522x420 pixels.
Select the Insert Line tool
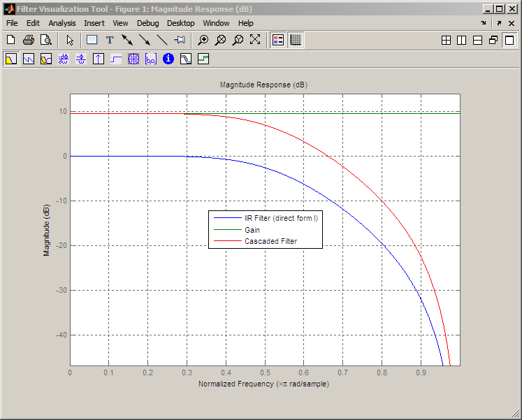click(162, 40)
